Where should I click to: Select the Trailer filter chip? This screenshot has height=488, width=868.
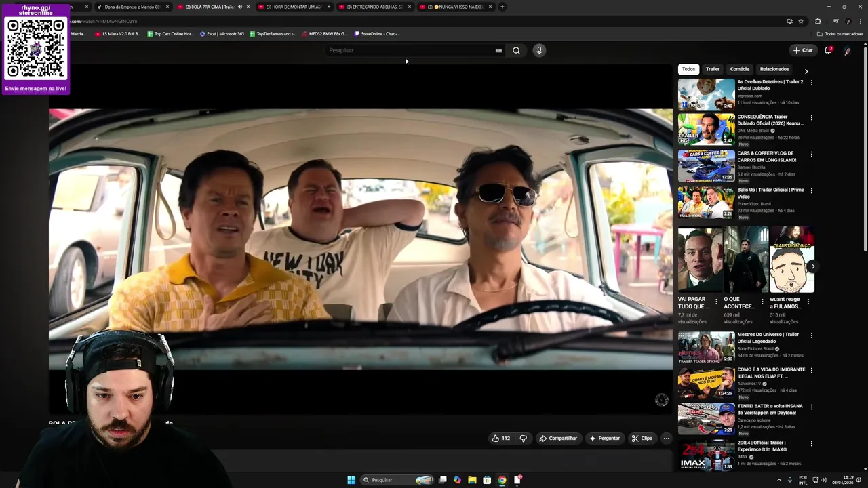pyautogui.click(x=712, y=69)
